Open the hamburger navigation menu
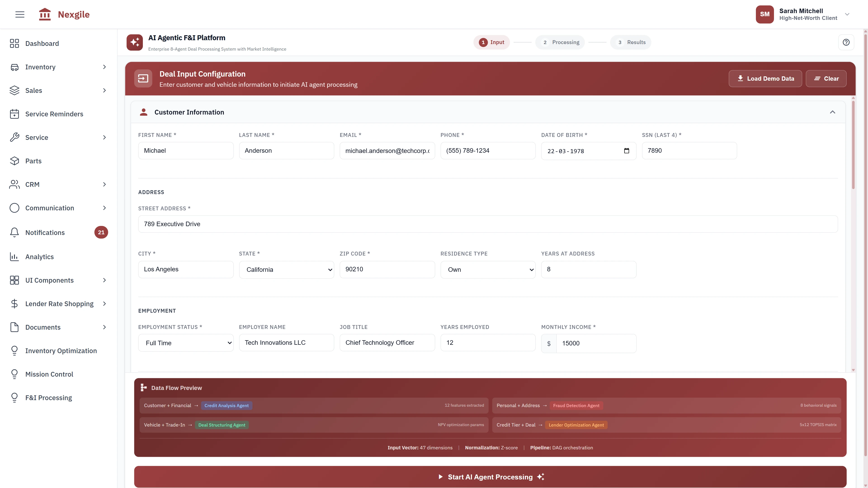The image size is (868, 488). coord(19,14)
